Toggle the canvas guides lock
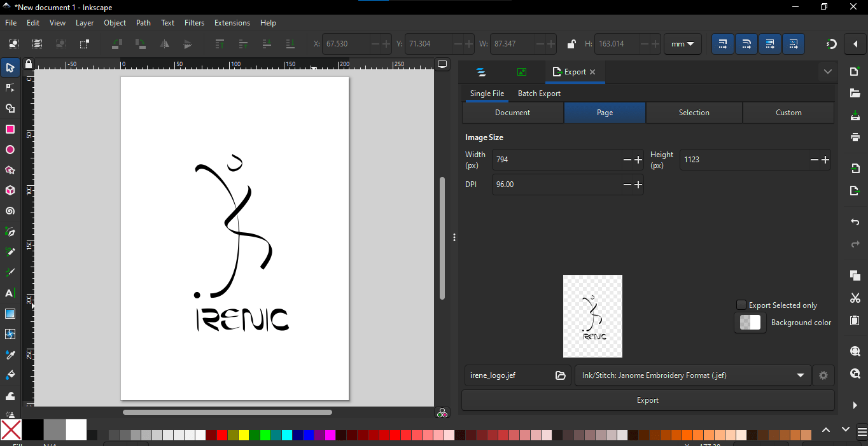 tap(29, 64)
